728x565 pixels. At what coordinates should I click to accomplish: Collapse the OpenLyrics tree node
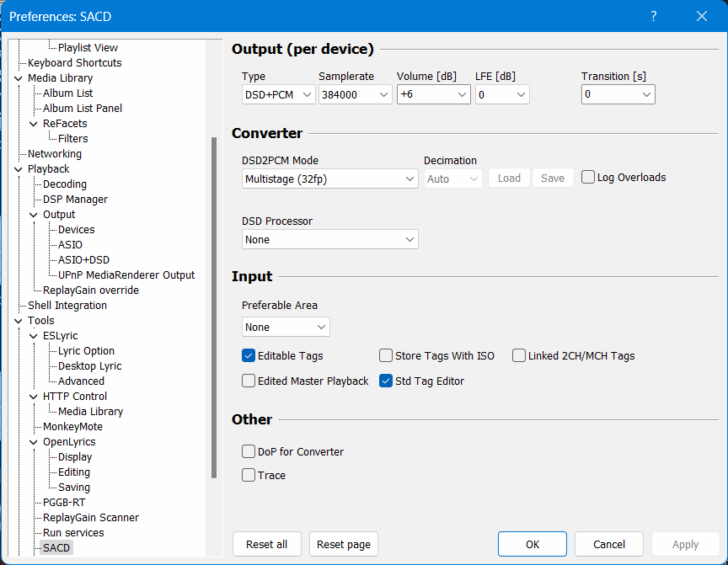click(34, 442)
